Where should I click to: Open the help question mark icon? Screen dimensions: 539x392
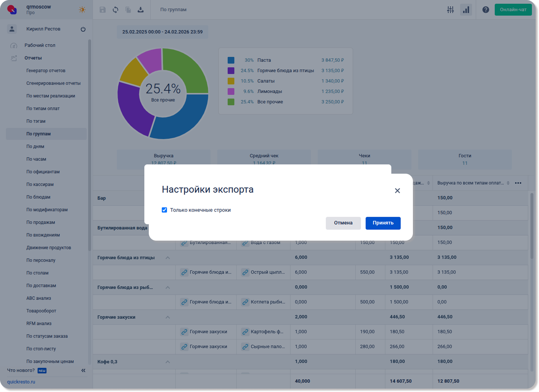[485, 10]
